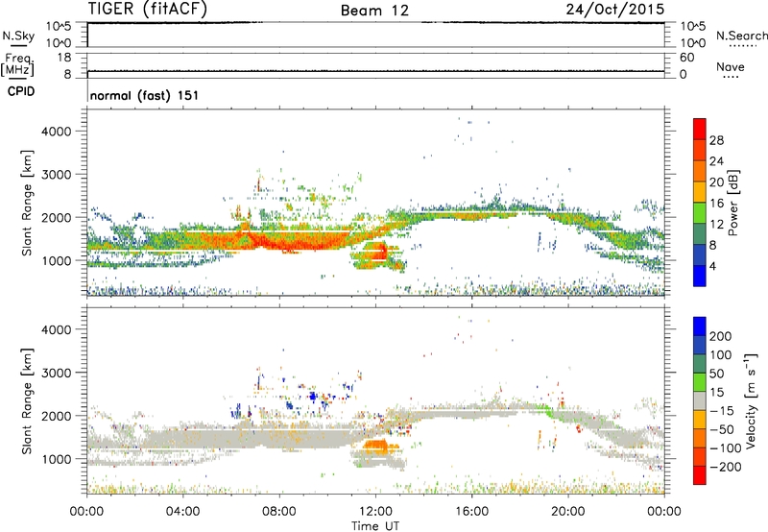The width and height of the screenshot is (768, 532).
Task: Click the '1000' tick on the velocity panel
Action: (57, 459)
